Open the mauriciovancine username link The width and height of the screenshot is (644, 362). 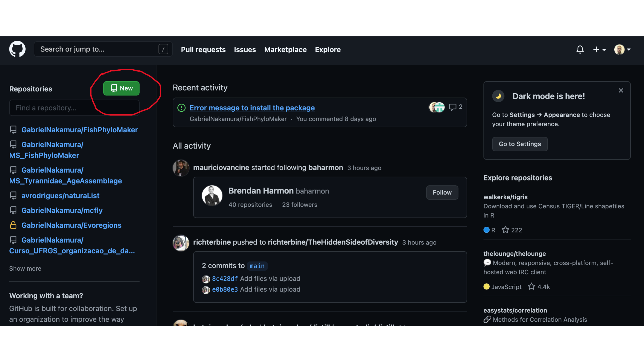[221, 167]
